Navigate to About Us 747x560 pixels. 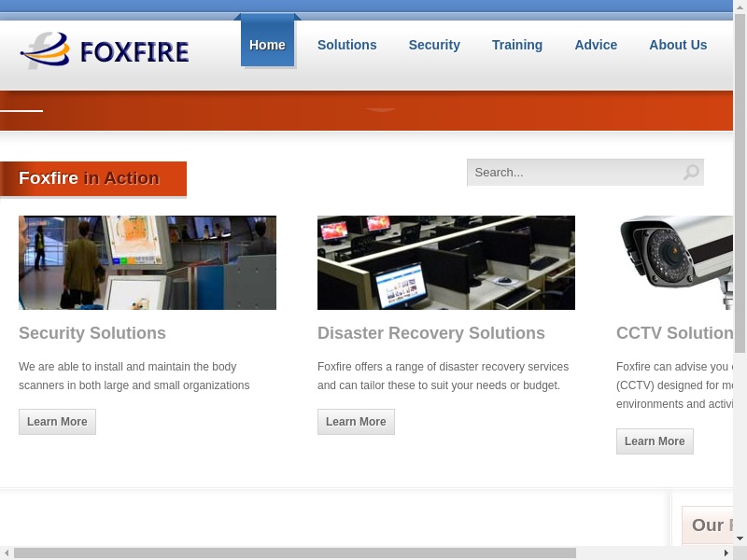678,45
